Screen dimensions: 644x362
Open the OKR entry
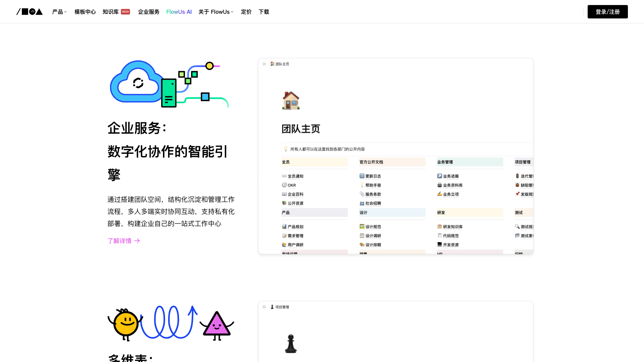[x=289, y=185]
